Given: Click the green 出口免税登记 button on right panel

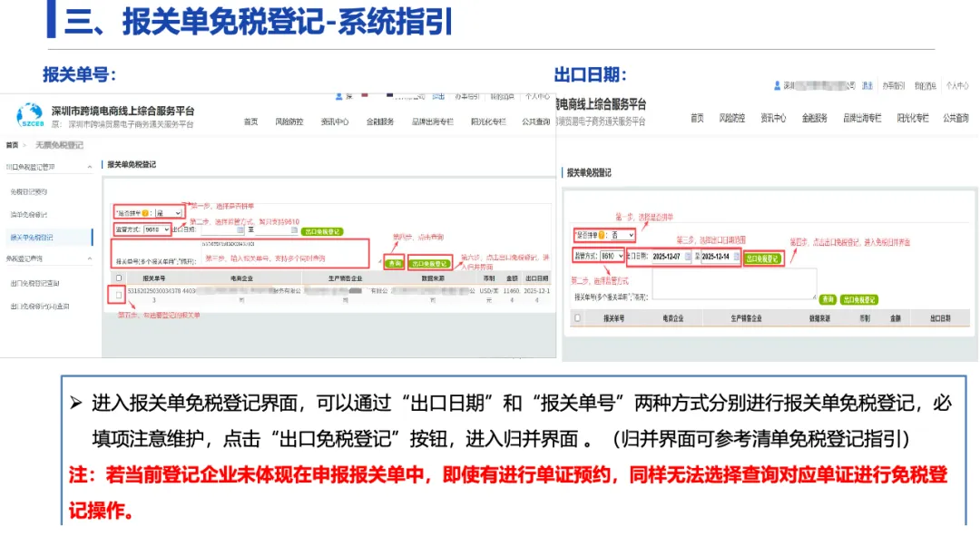Looking at the screenshot, I should tap(762, 258).
